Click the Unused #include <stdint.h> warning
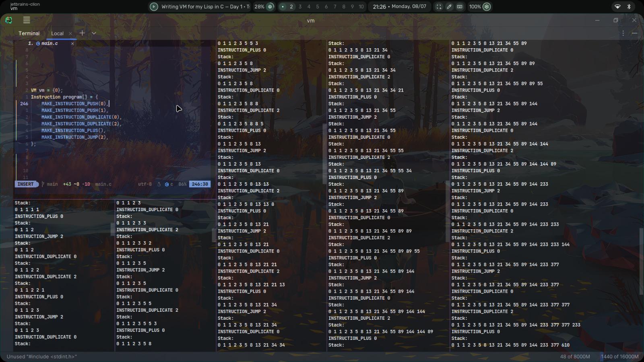The height and width of the screenshot is (362, 644). (x=41, y=356)
